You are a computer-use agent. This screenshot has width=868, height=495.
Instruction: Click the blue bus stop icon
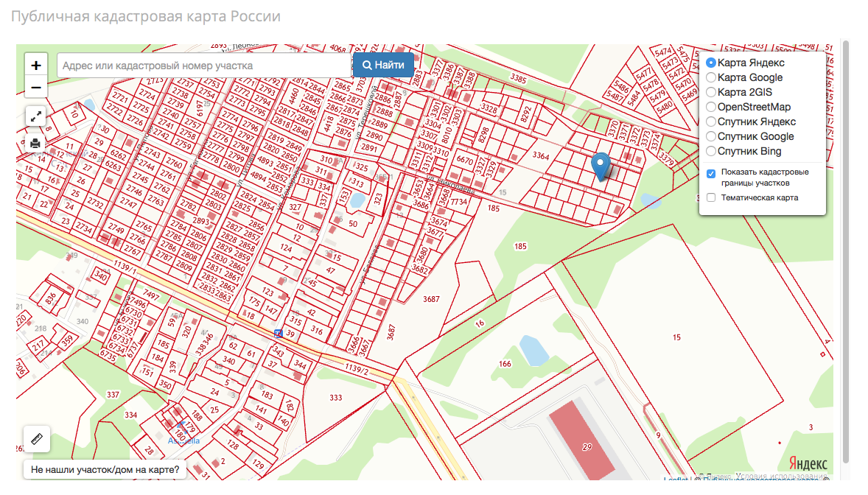pos(278,334)
